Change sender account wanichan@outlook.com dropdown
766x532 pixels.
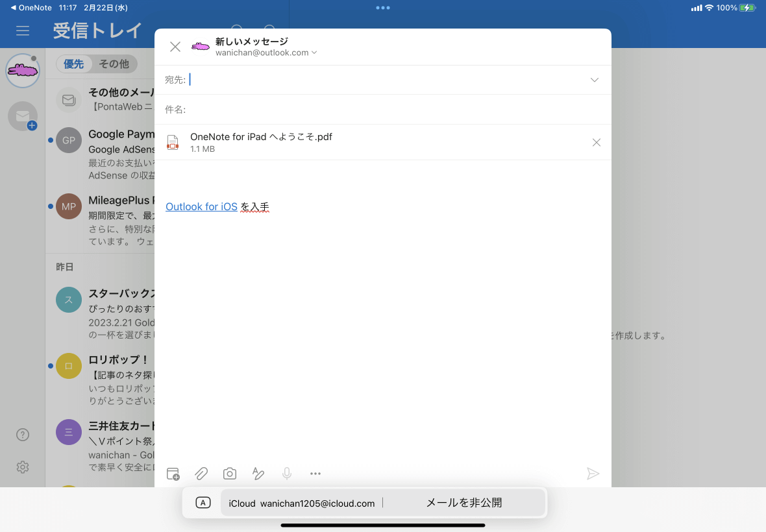(x=266, y=53)
